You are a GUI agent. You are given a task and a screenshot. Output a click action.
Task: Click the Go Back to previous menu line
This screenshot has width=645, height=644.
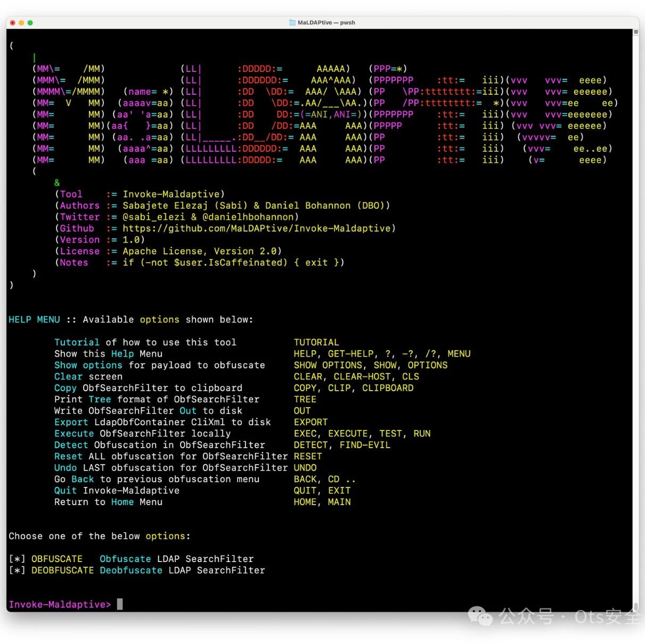tap(157, 479)
